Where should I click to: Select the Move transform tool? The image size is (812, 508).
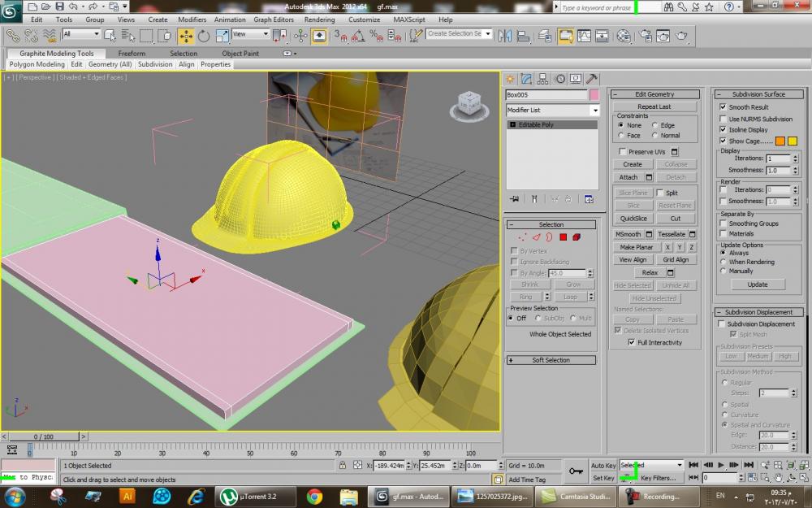coord(185,36)
